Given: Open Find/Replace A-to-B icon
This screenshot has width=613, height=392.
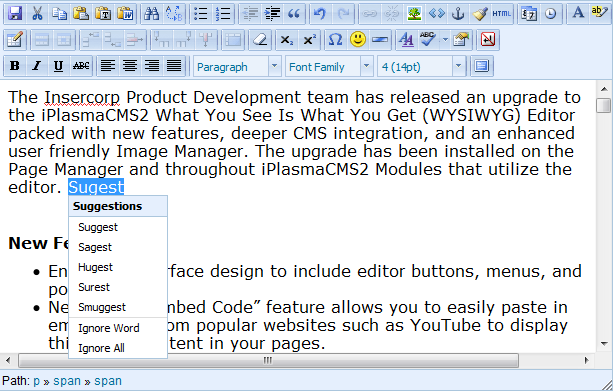Looking at the screenshot, I should (174, 14).
